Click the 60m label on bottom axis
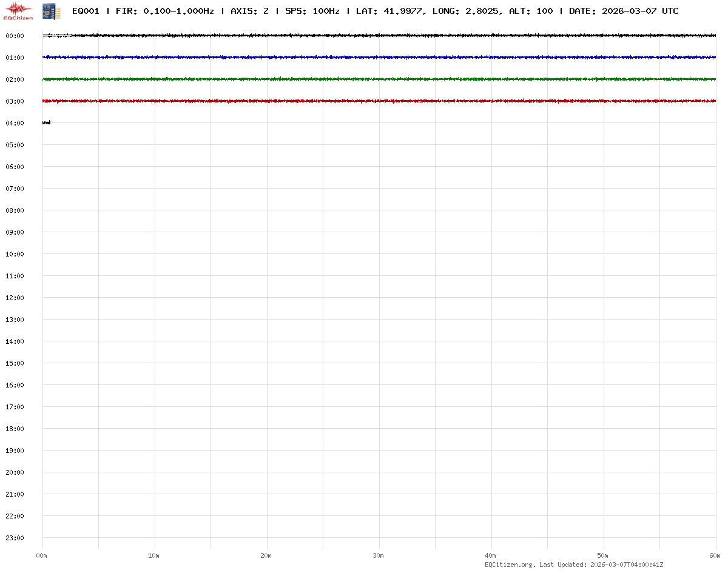728x570 pixels. tap(715, 555)
